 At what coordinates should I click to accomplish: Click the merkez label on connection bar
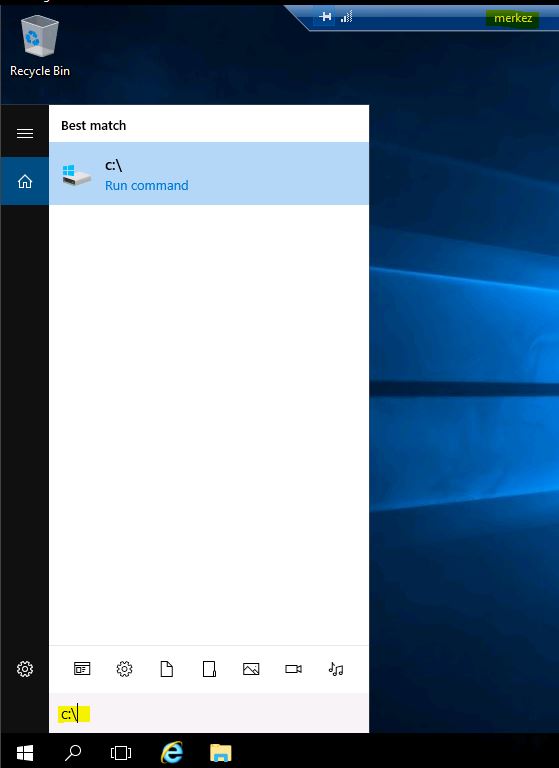click(513, 18)
